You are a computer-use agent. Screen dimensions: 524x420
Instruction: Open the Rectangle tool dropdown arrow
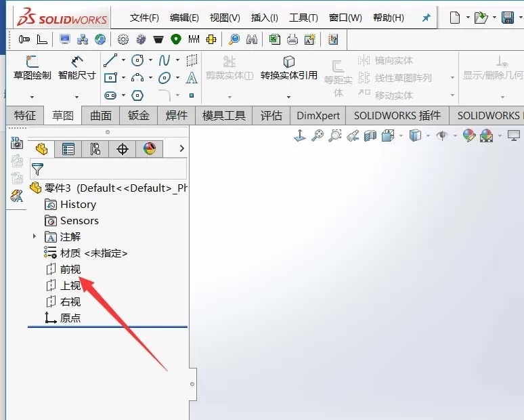point(123,78)
